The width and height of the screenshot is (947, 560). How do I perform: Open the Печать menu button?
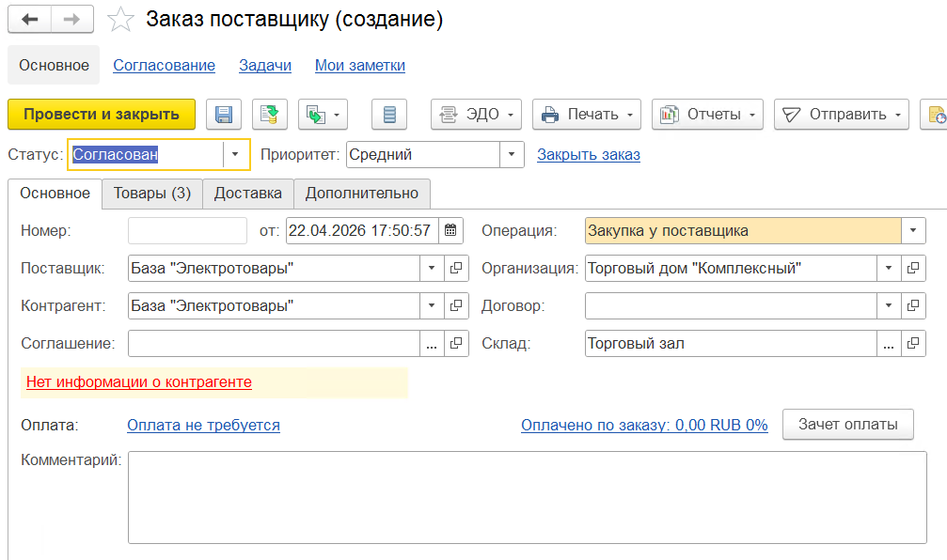[x=587, y=114]
